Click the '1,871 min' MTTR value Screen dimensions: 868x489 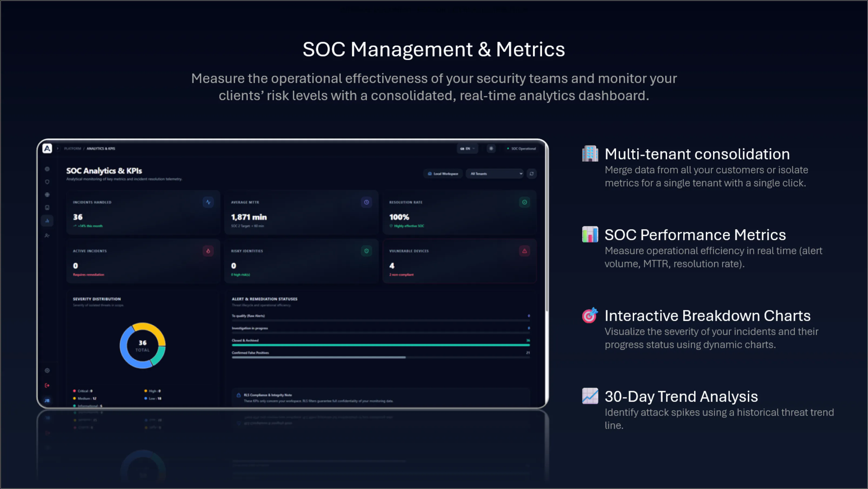249,217
